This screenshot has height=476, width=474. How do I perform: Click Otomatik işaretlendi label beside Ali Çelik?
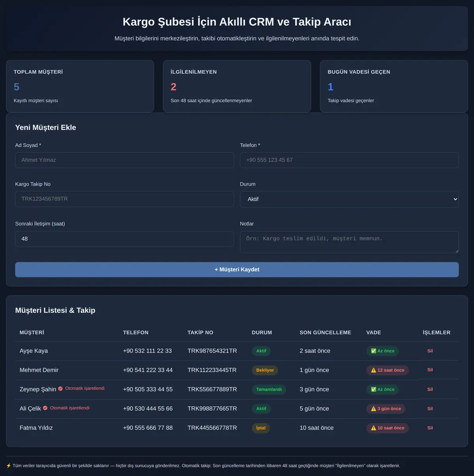tap(70, 408)
